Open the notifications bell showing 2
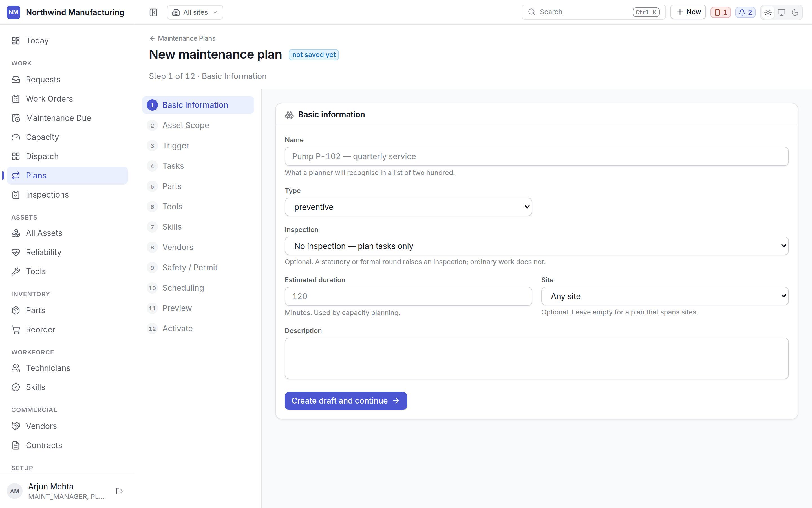Viewport: 812px width, 508px height. 745,12
